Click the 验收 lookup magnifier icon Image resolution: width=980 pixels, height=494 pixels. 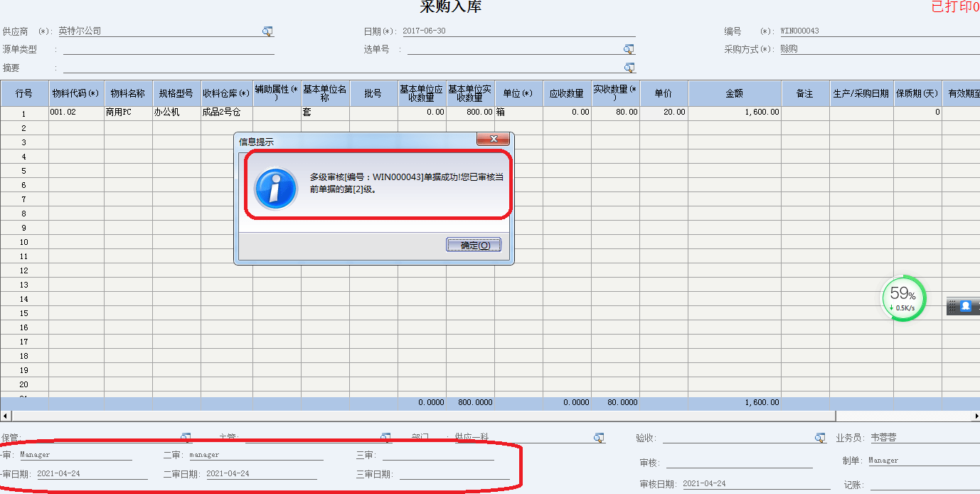coord(819,436)
